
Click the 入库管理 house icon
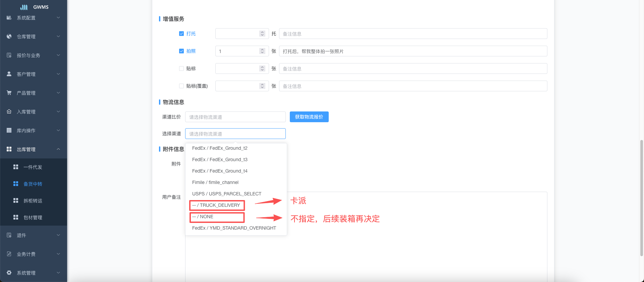[x=9, y=111]
